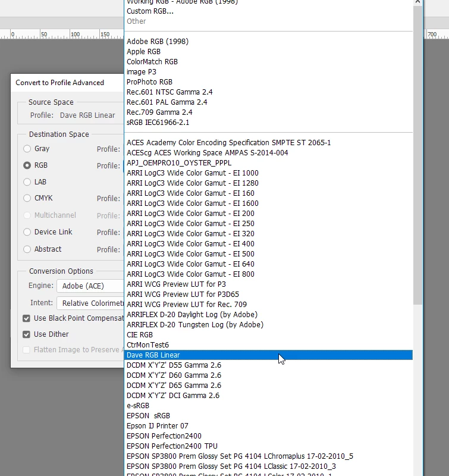Select EPSON SP3800 LClassic 17-02-2010_3 profile
This screenshot has width=449, height=476.
coord(268,466)
